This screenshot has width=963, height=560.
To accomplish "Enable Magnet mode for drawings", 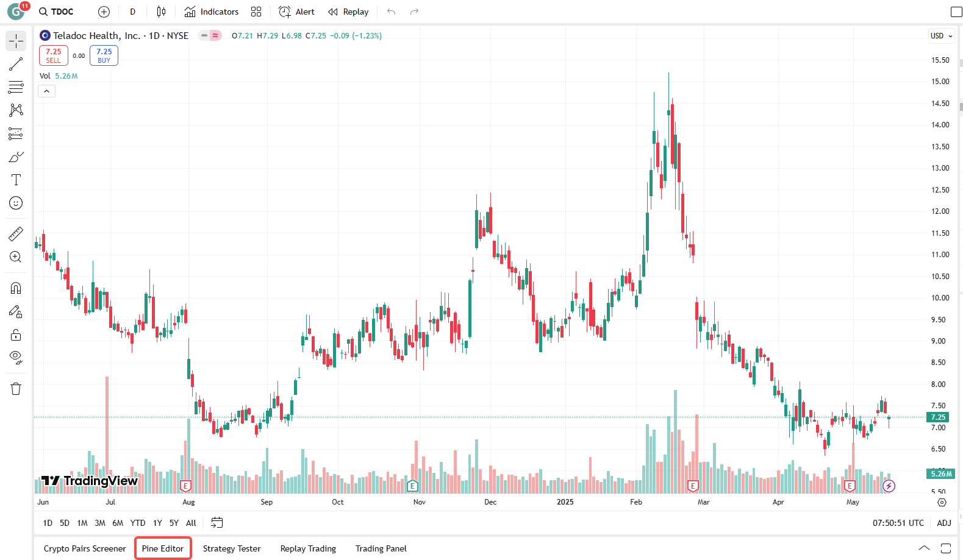I will coord(16,288).
